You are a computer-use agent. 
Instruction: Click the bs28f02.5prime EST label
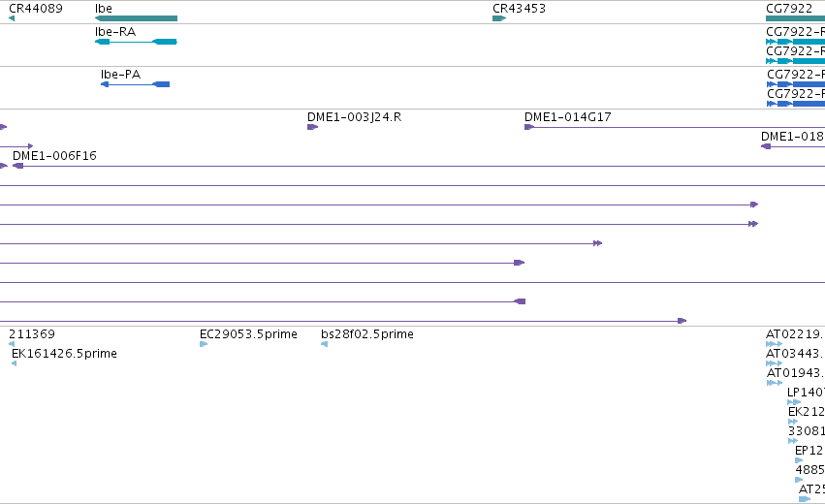pyautogui.click(x=367, y=334)
